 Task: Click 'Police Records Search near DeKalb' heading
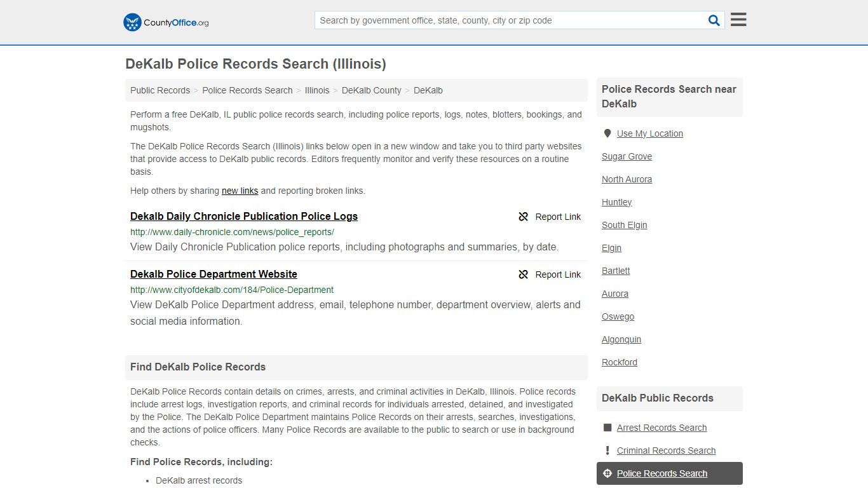(669, 97)
